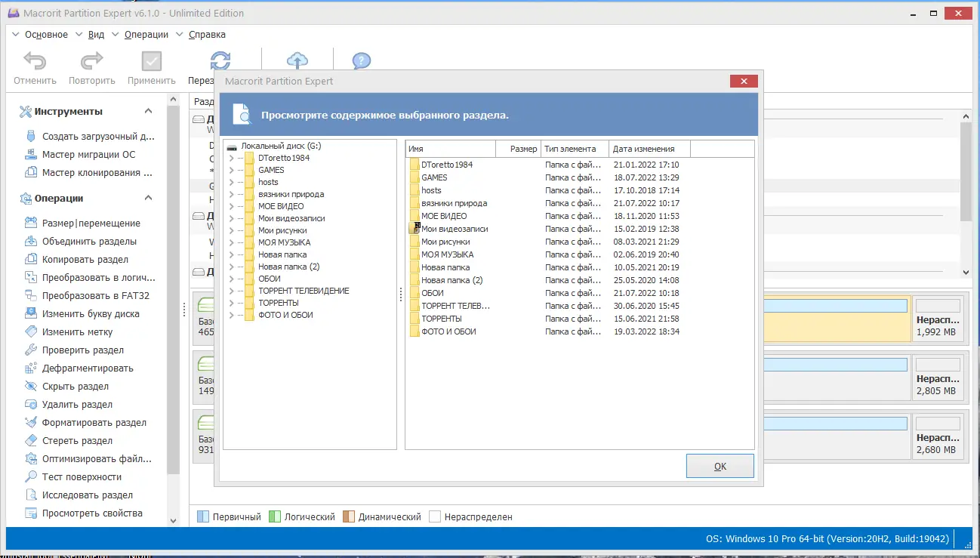Run Дефрагментировать operation
This screenshot has height=558, width=980.
tap(88, 368)
